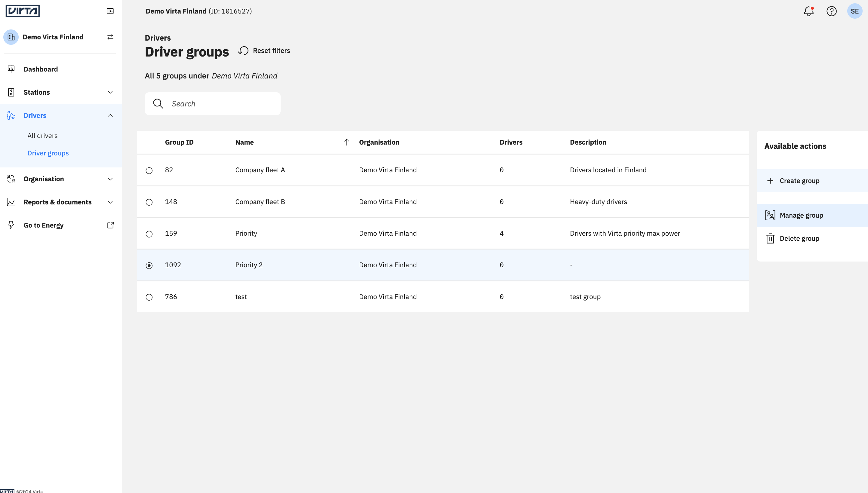Click the Stations menu label
The image size is (868, 493).
[37, 92]
